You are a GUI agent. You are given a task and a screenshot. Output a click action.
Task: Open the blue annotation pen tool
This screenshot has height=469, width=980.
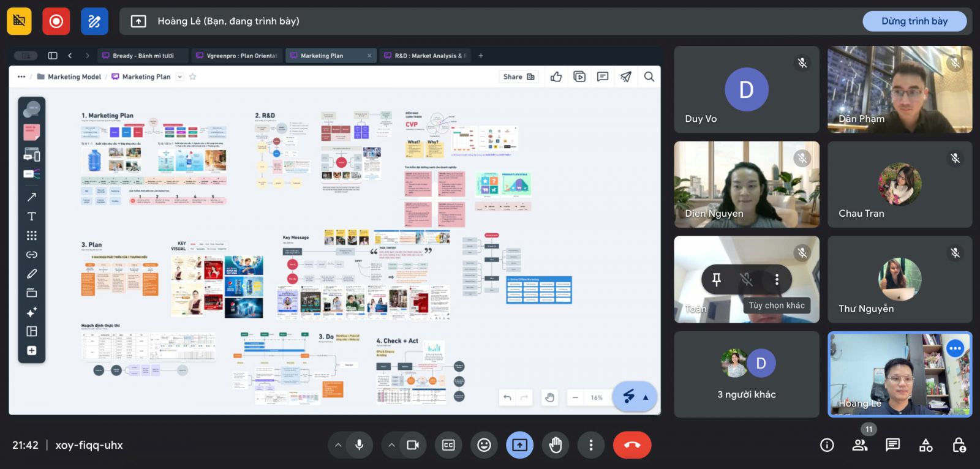point(94,21)
